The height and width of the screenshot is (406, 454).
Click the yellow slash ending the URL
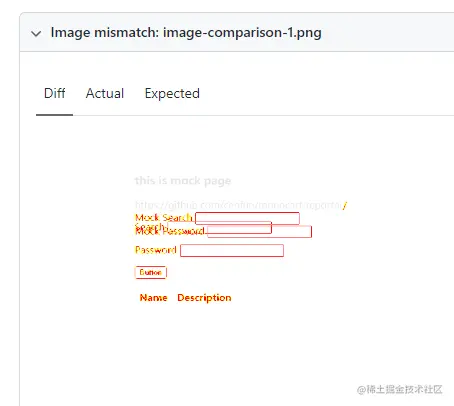[345, 205]
